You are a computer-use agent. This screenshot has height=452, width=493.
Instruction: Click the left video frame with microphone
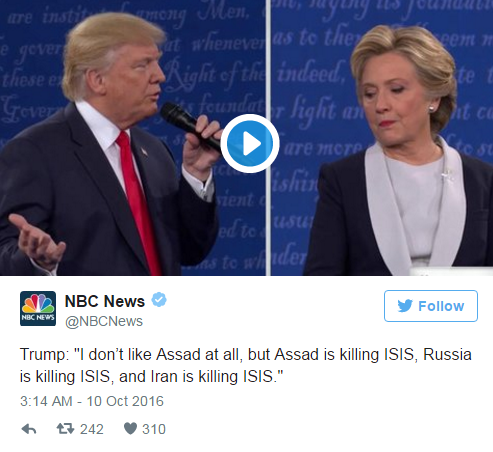click(133, 138)
